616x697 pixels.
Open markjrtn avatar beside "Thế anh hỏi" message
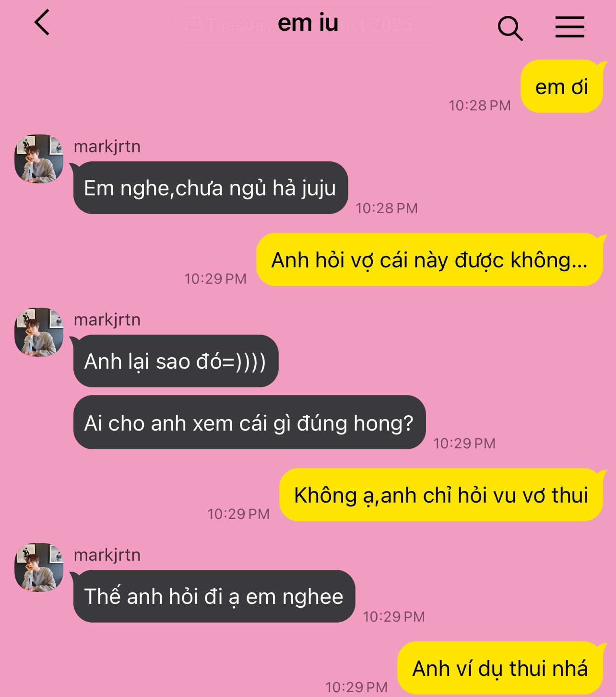pos(39,567)
